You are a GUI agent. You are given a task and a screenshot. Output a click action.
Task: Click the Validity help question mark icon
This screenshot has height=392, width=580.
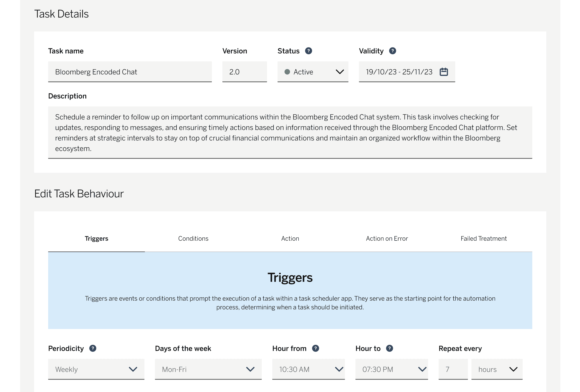tap(392, 51)
